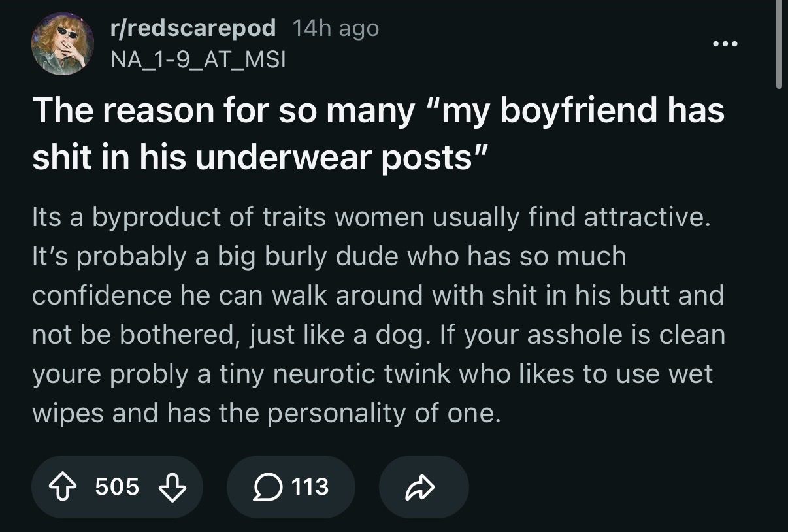
Task: Click the rounded share pill button
Action: pyautogui.click(x=423, y=487)
